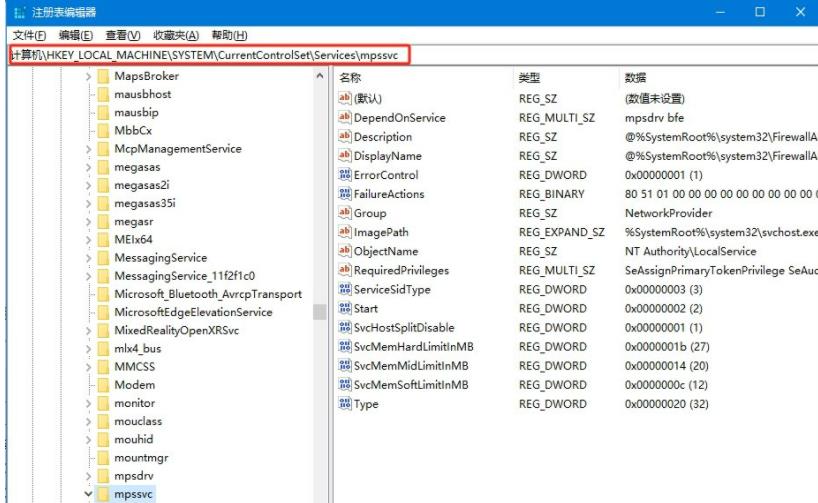Click the REG_BINARY type cell

[551, 194]
